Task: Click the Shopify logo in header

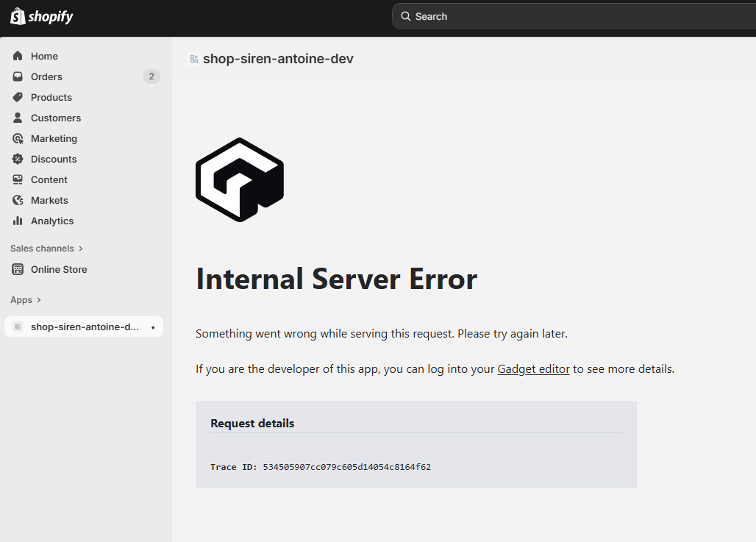Action: point(42,16)
